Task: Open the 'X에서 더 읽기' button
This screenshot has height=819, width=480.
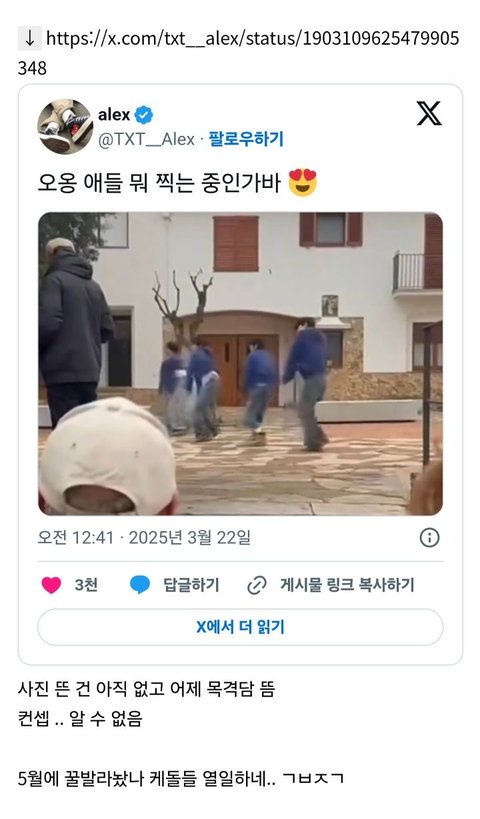Action: click(x=240, y=627)
